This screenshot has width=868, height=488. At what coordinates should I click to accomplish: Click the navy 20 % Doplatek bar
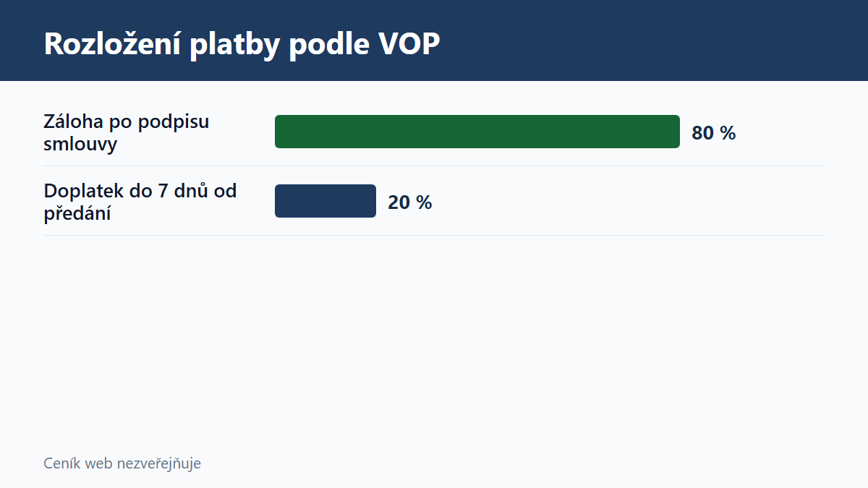(x=325, y=201)
